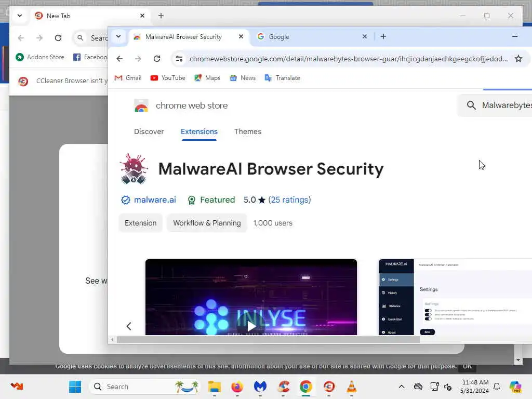Click the Extension category chip
The image size is (532, 399).
pyautogui.click(x=140, y=223)
